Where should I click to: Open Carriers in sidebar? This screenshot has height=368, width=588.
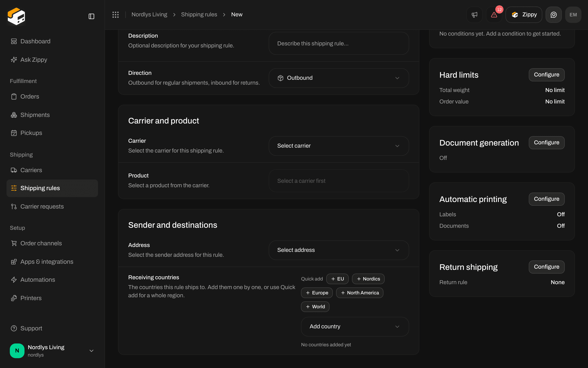[x=52, y=170]
